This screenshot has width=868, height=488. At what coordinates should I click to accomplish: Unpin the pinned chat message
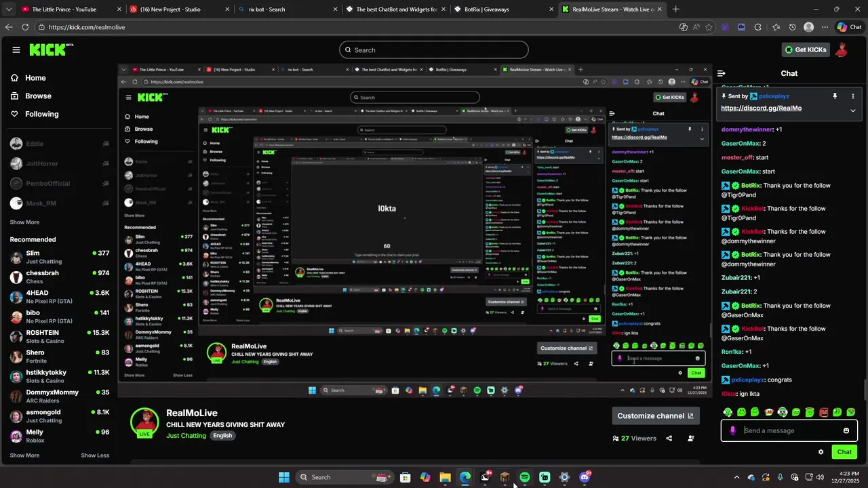pos(835,96)
